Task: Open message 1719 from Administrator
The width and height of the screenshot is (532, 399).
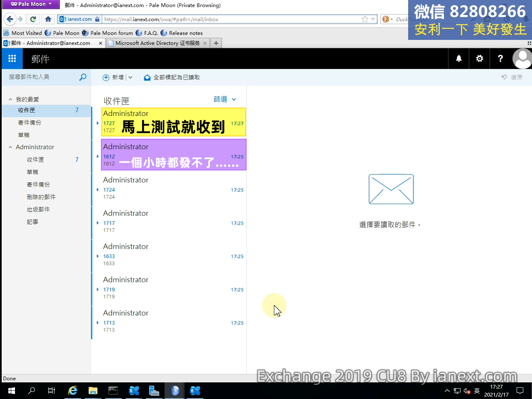Action: 169,289
